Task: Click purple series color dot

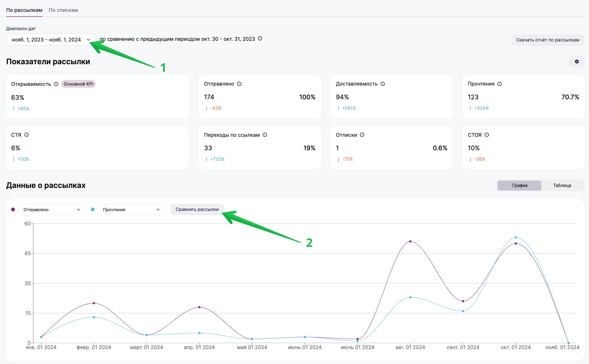Action: pyautogui.click(x=13, y=209)
